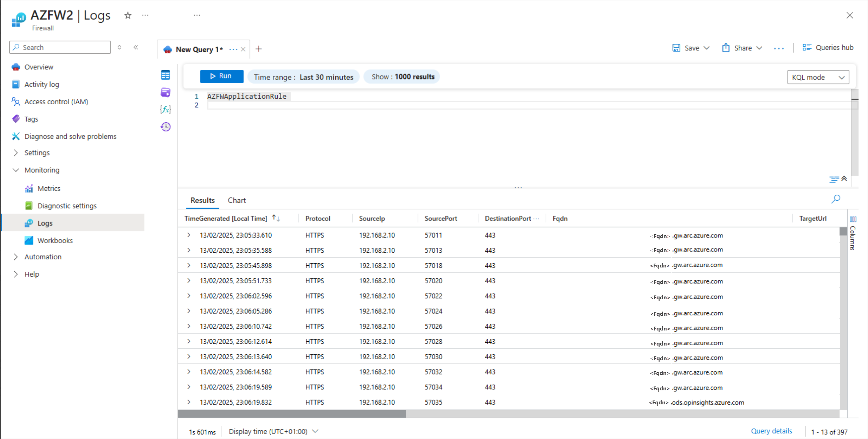This screenshot has height=439, width=868.
Task: Add a new query tab
Action: [258, 49]
